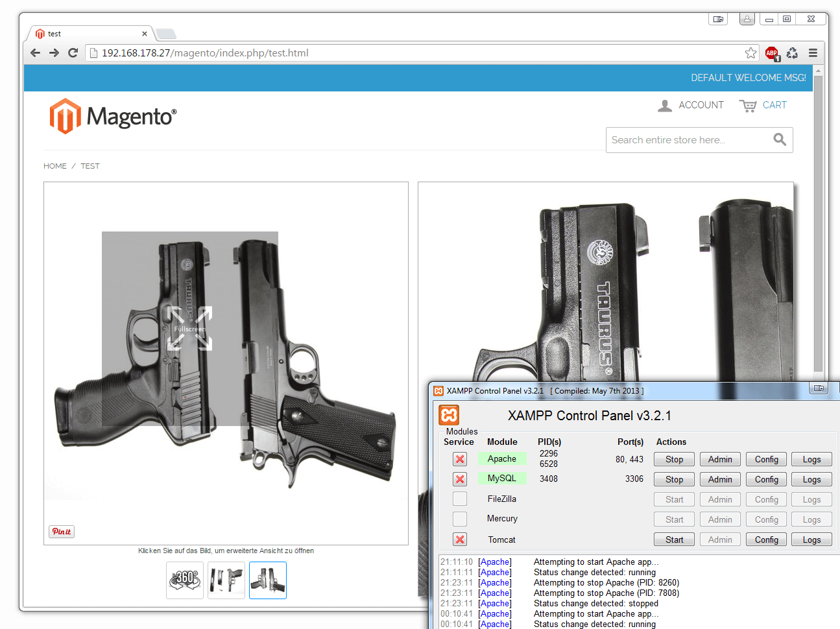Select the 'test' browser tab
This screenshot has width=840, height=629.
(x=90, y=34)
